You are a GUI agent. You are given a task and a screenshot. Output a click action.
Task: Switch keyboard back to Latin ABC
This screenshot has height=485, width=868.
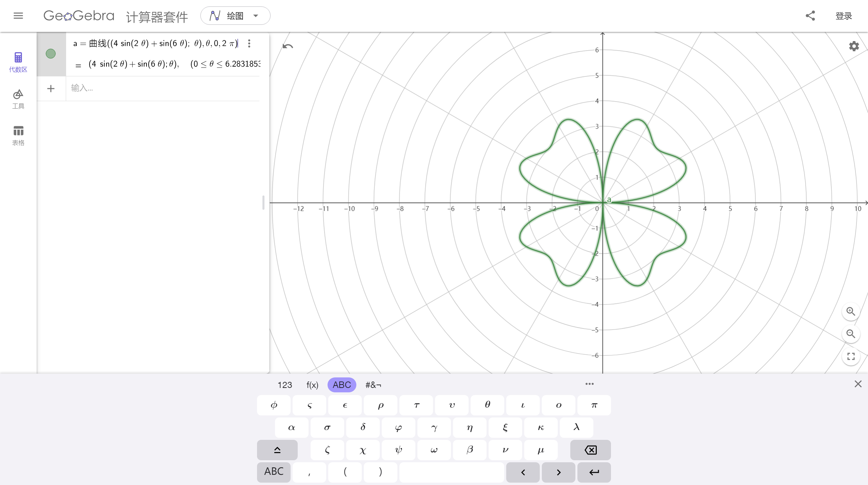click(x=274, y=472)
